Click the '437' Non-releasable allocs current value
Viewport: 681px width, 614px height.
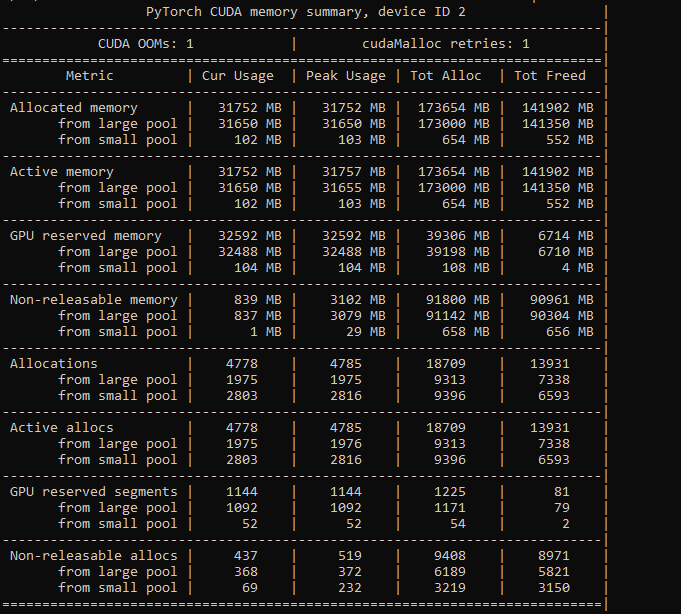point(246,555)
